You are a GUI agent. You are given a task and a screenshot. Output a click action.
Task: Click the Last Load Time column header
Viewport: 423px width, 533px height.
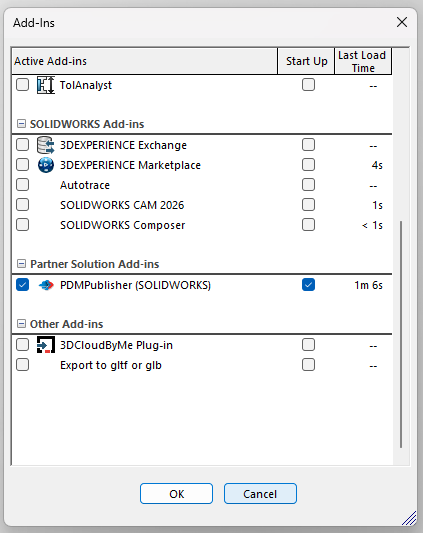coord(363,61)
